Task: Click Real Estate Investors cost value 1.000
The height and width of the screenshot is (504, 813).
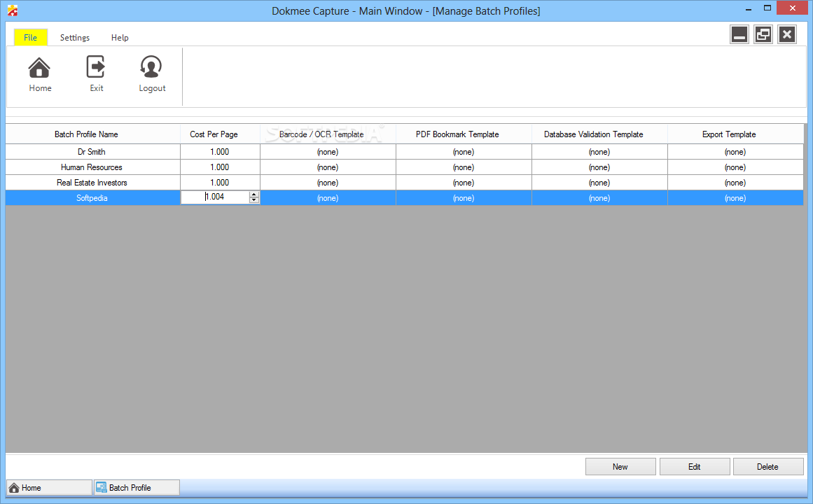Action: coord(221,183)
